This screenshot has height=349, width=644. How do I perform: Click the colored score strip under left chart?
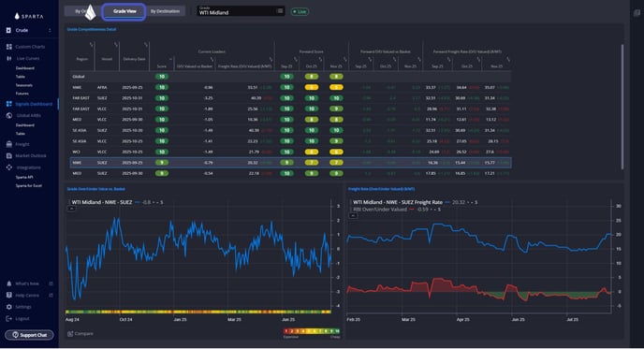pos(198,313)
